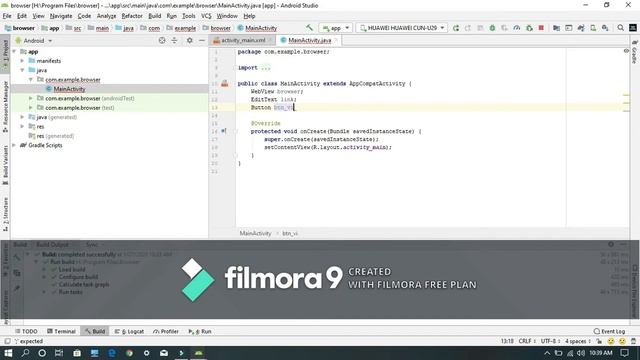The width and height of the screenshot is (640, 360).
Task: Expand the res folder arrow
Action: (22, 127)
